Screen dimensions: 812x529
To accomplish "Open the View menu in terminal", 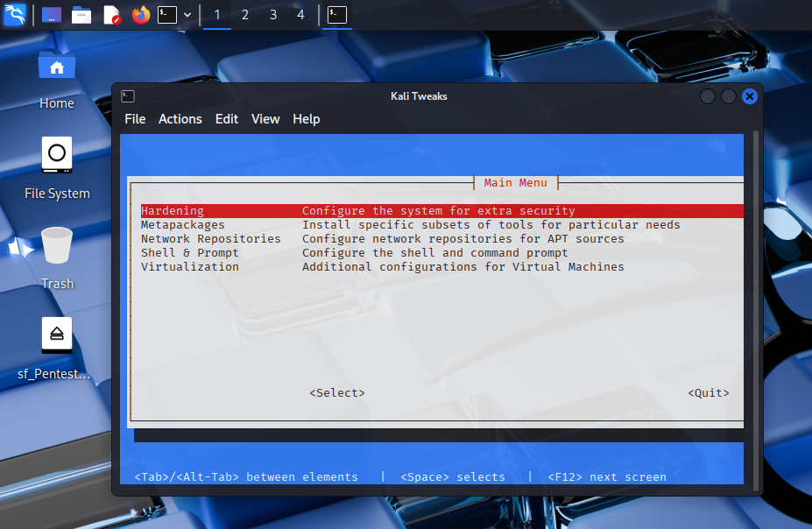I will 265,119.
